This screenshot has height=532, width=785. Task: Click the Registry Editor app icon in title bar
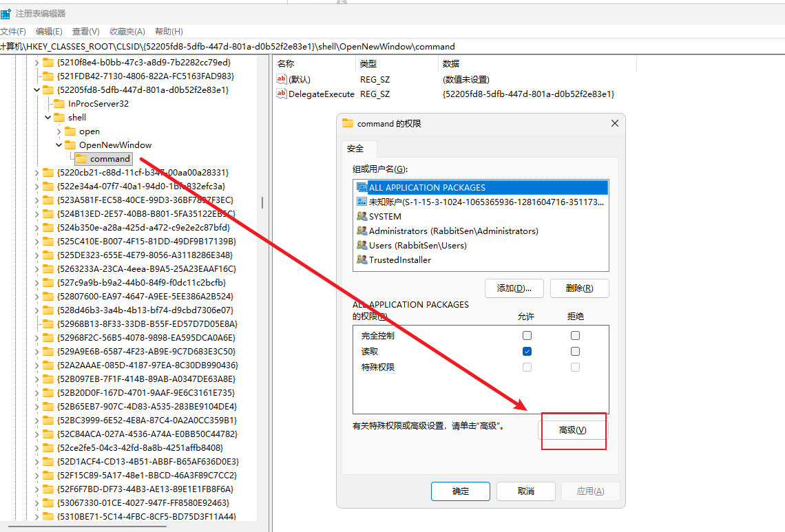coord(6,14)
